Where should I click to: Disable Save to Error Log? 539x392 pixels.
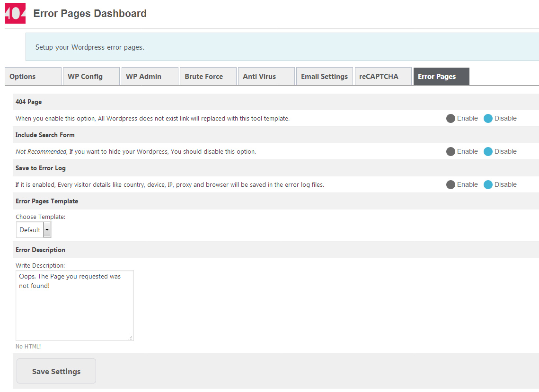(x=488, y=184)
